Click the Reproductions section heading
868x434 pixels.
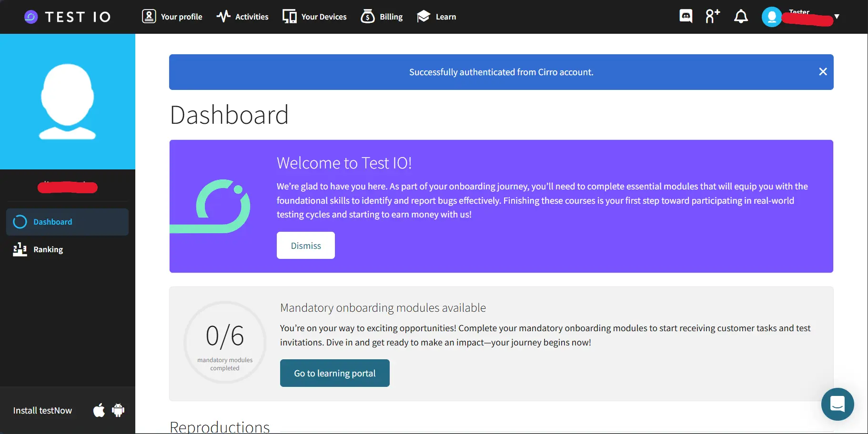pos(220,427)
